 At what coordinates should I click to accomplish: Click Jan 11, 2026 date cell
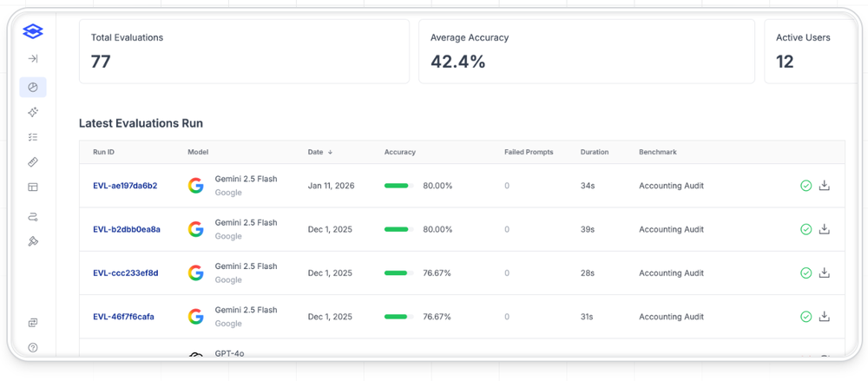click(x=331, y=186)
